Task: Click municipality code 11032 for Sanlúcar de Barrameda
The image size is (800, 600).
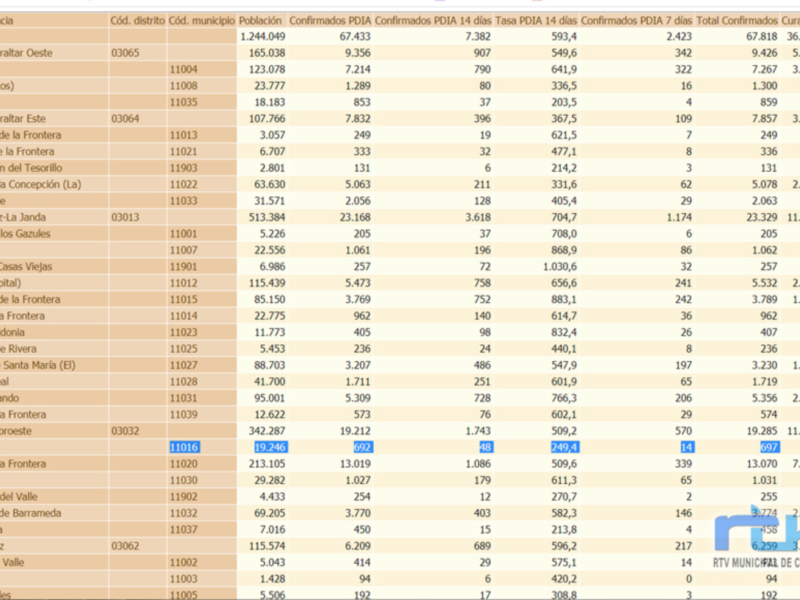Action: point(182,513)
